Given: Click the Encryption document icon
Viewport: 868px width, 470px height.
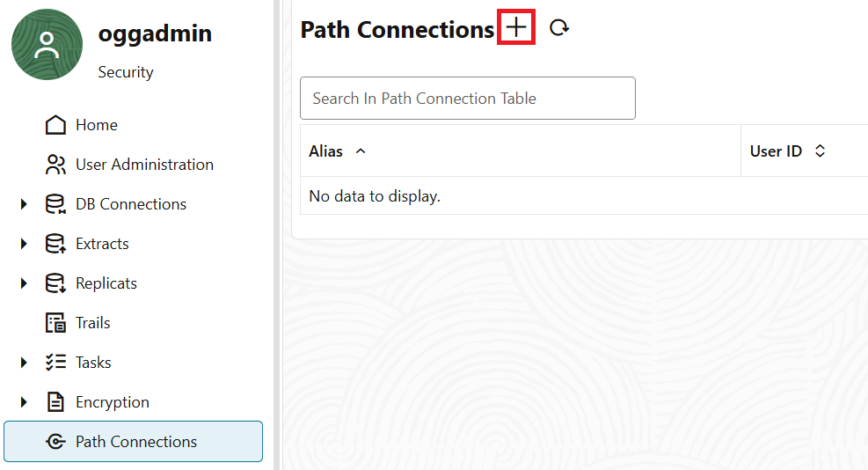Looking at the screenshot, I should (55, 402).
